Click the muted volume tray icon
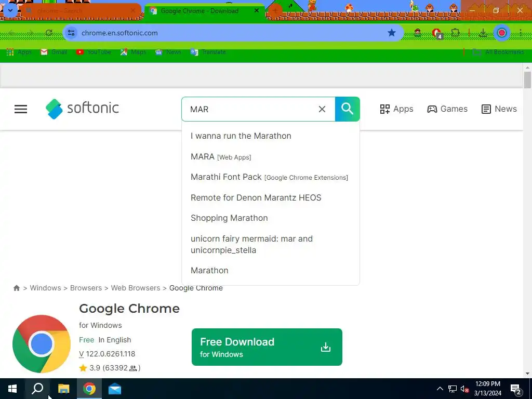 coord(465,389)
